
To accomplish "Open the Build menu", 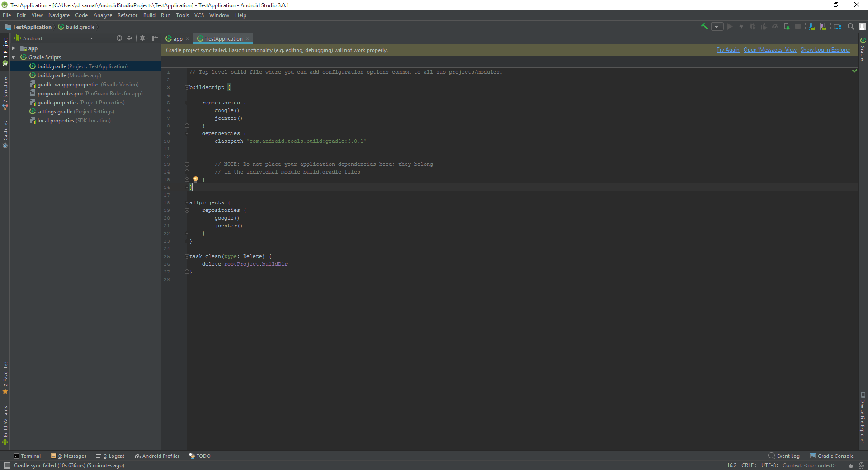I will [x=149, y=15].
